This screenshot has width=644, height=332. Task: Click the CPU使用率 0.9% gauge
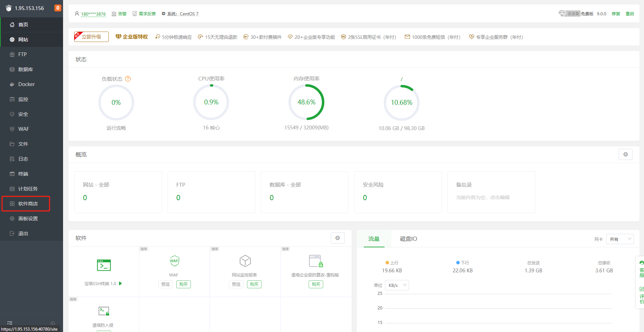pos(211,102)
